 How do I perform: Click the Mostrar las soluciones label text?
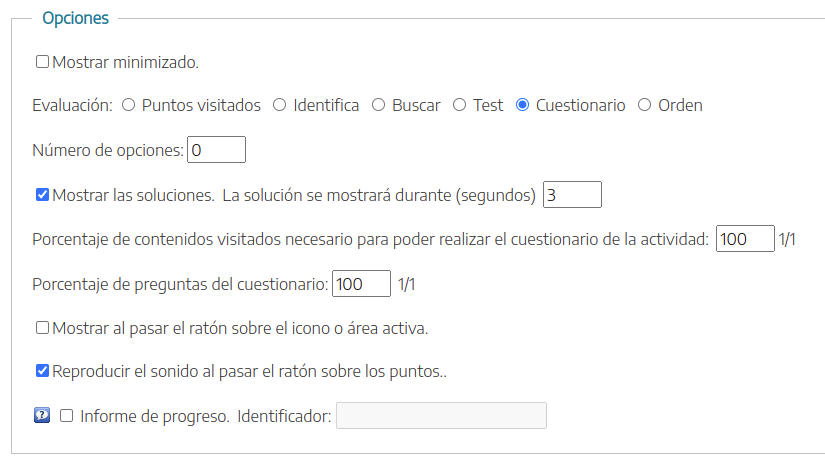(132, 195)
